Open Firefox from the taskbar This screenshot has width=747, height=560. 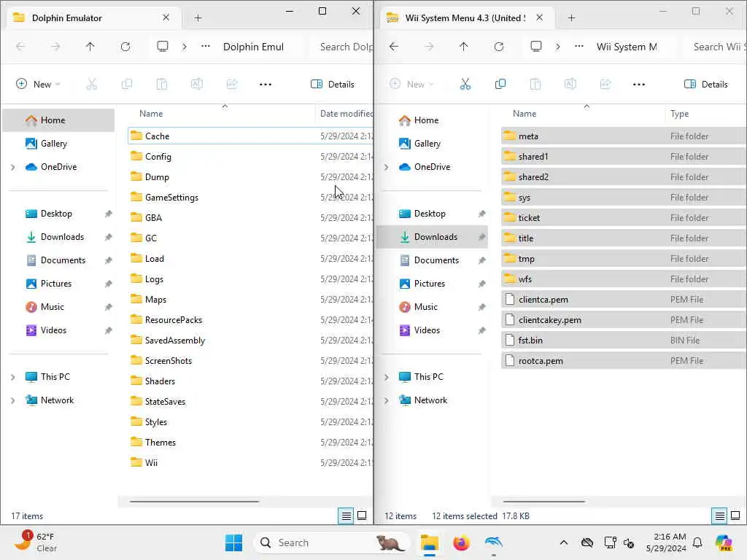pyautogui.click(x=461, y=542)
